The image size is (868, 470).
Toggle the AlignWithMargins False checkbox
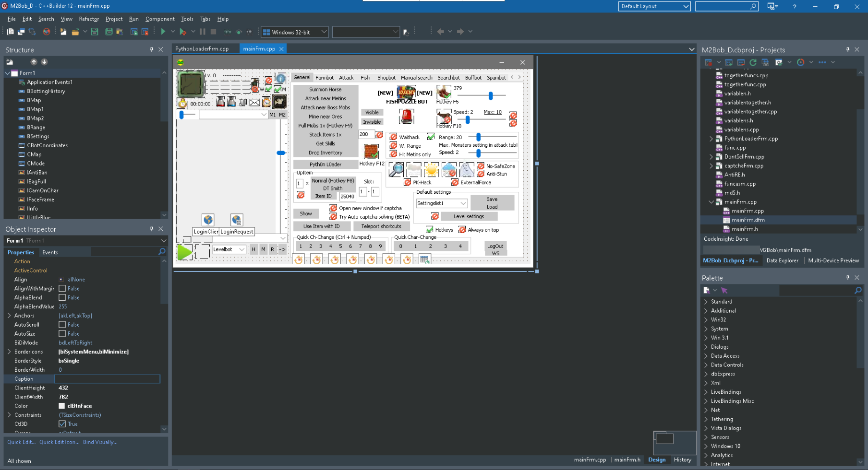62,289
